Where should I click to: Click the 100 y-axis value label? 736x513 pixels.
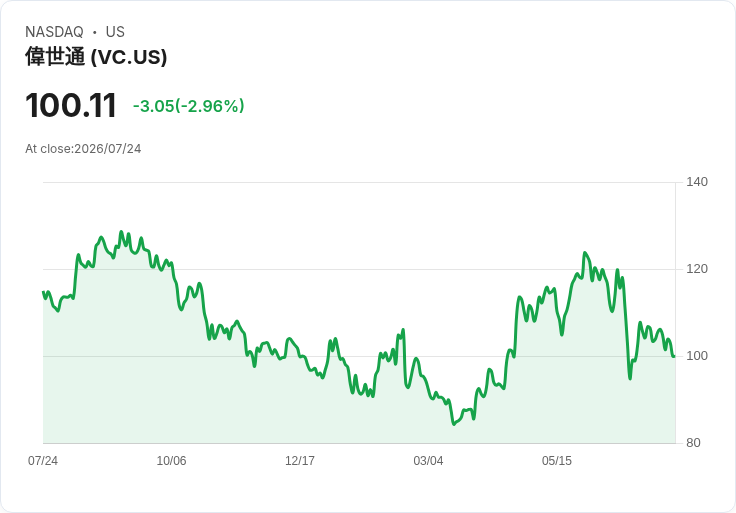tap(697, 356)
